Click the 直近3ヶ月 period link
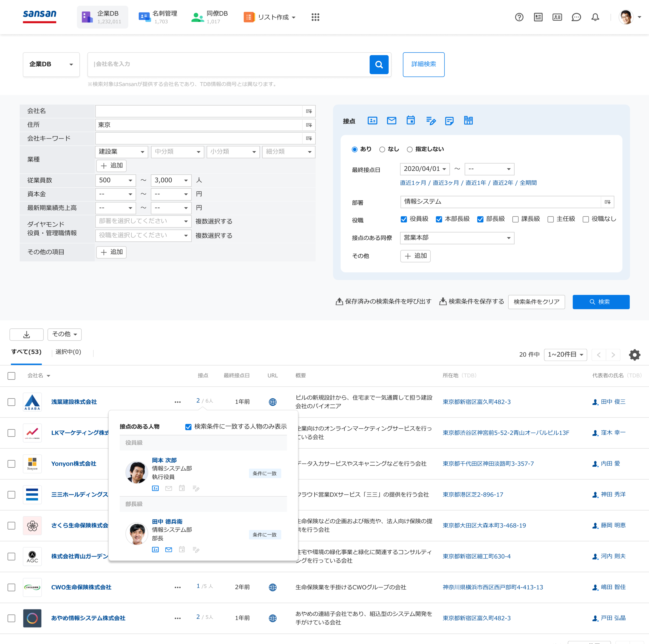649x644 pixels. pyautogui.click(x=445, y=183)
